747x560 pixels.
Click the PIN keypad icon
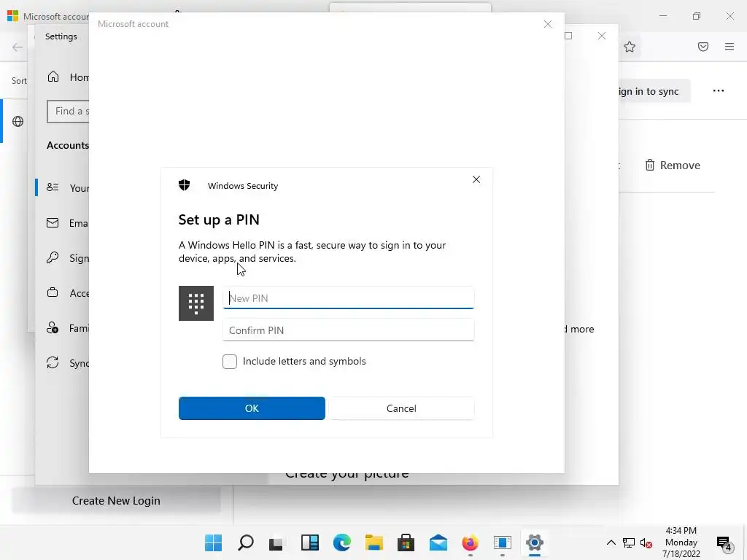click(196, 303)
